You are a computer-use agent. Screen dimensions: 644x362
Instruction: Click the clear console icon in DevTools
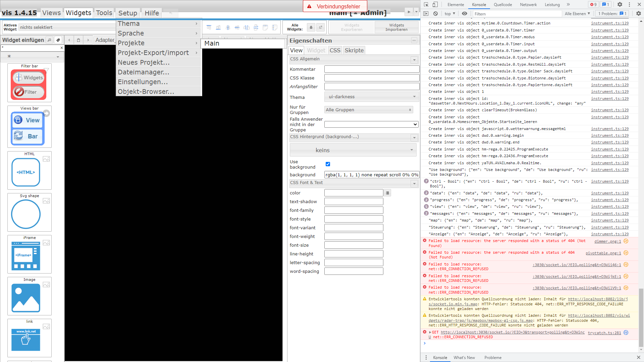click(x=435, y=14)
